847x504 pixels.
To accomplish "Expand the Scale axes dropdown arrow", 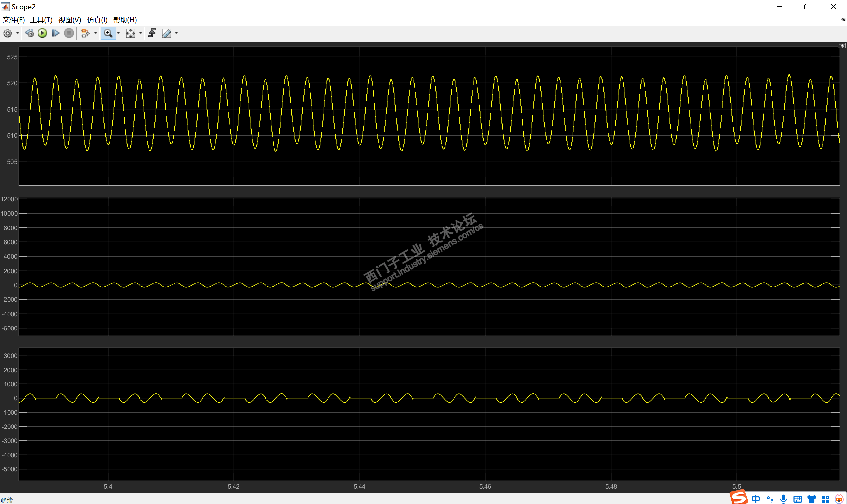I will click(x=141, y=33).
